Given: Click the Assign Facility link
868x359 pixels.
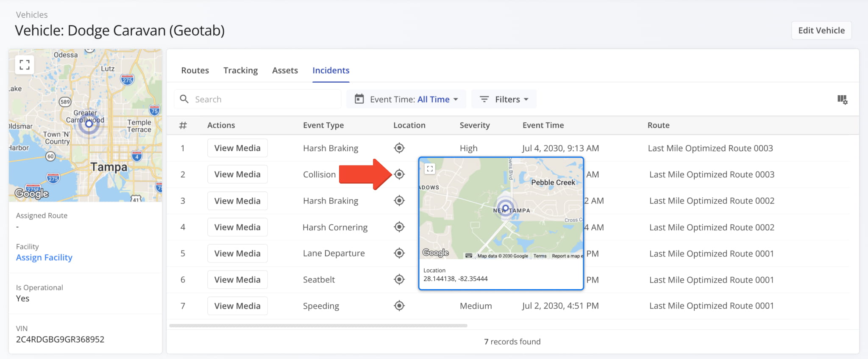Looking at the screenshot, I should 44,257.
